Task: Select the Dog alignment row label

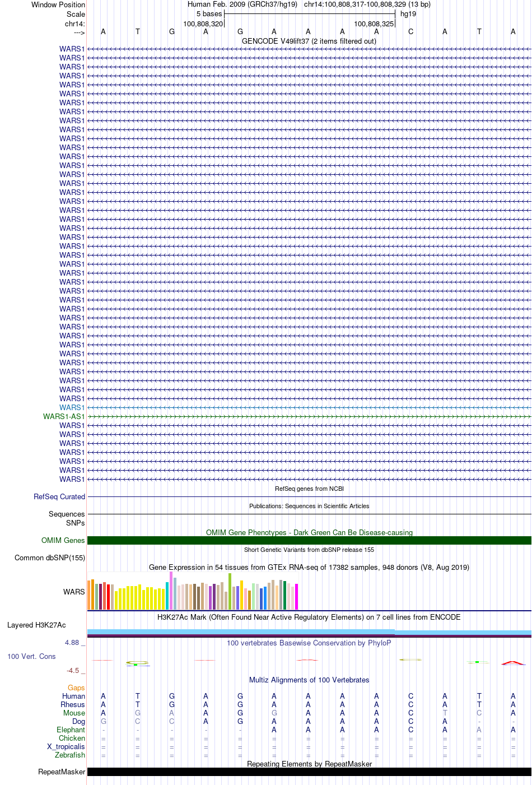Action: click(x=78, y=721)
